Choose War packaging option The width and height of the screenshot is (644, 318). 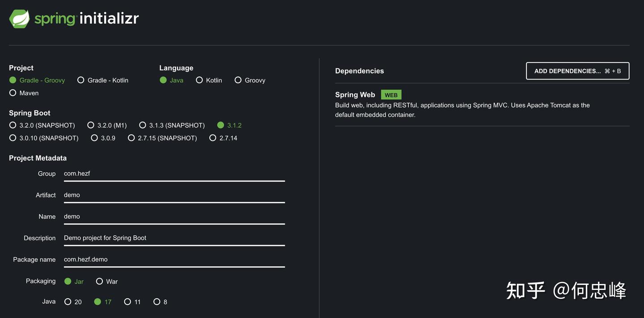pyautogui.click(x=107, y=281)
